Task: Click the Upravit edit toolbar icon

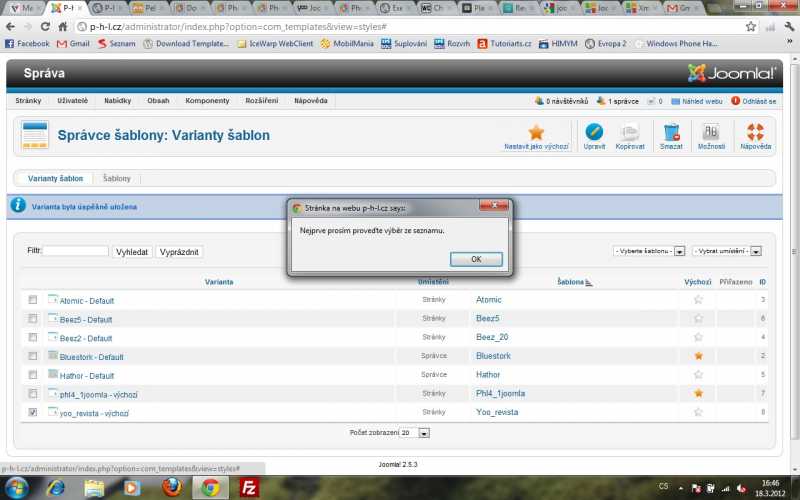Action: (x=594, y=132)
